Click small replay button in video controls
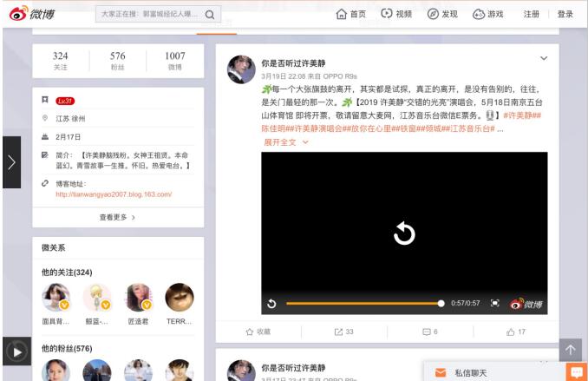Screen dimensions: 588x381 point(271,304)
